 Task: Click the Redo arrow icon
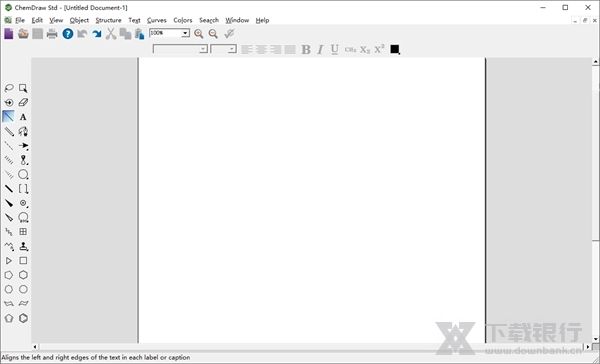point(97,34)
